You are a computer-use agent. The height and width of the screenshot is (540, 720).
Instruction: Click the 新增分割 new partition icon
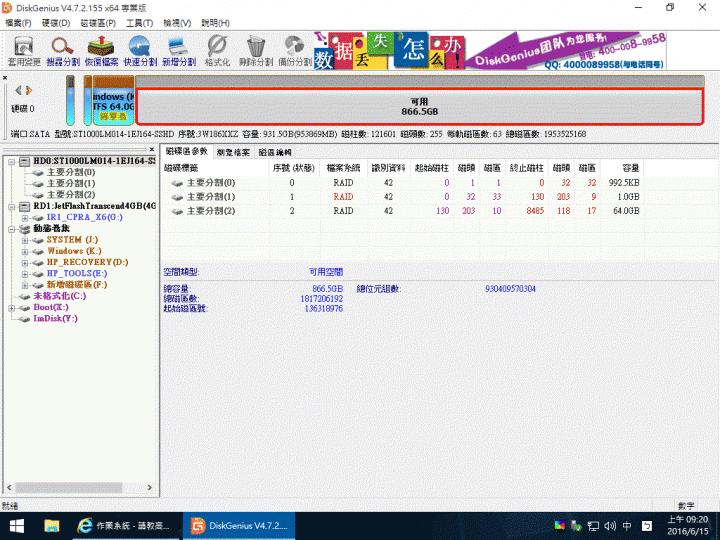coord(179,51)
